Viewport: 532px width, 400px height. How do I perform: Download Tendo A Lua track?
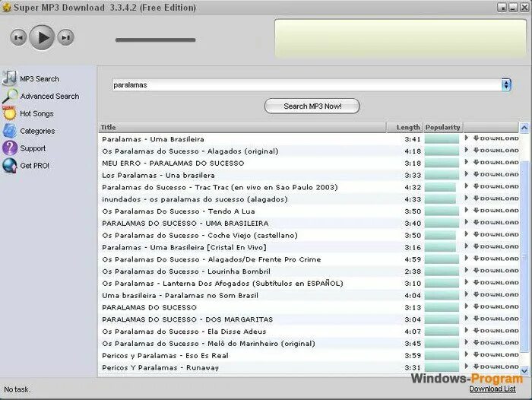click(496, 211)
